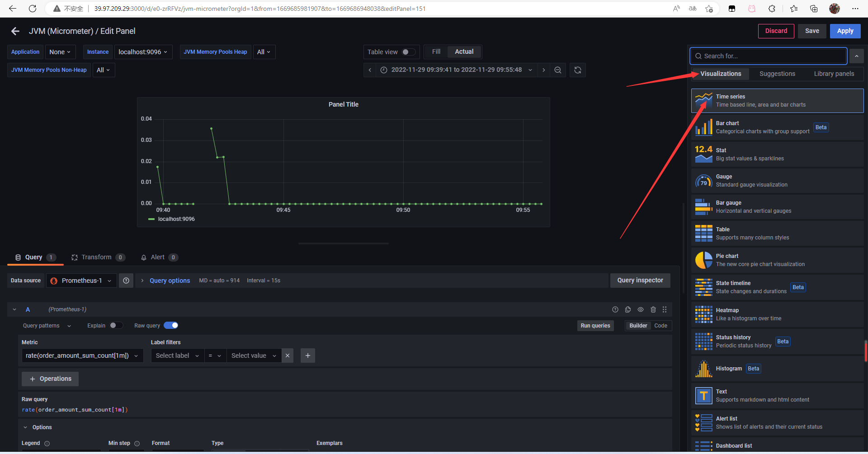Pick the Pie chart visualization icon
This screenshot has height=454, width=868.
(x=703, y=260)
